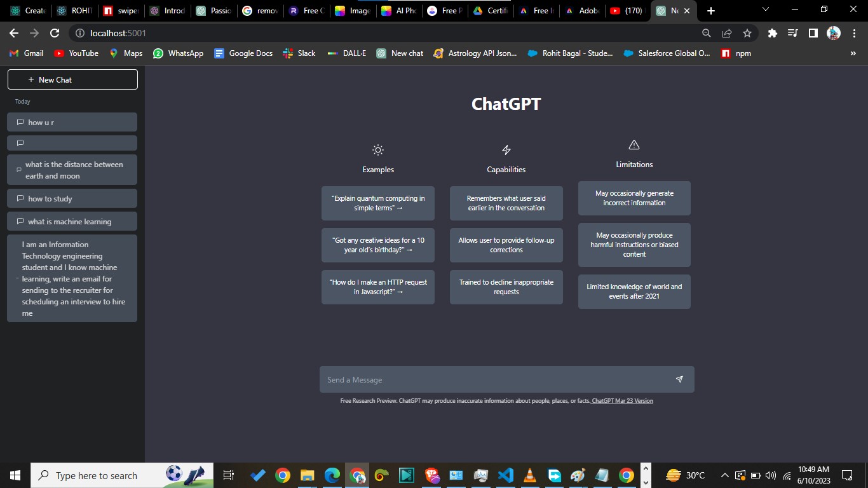This screenshot has width=868, height=488.
Task: Open the 'how u r' chat
Action: [x=72, y=122]
